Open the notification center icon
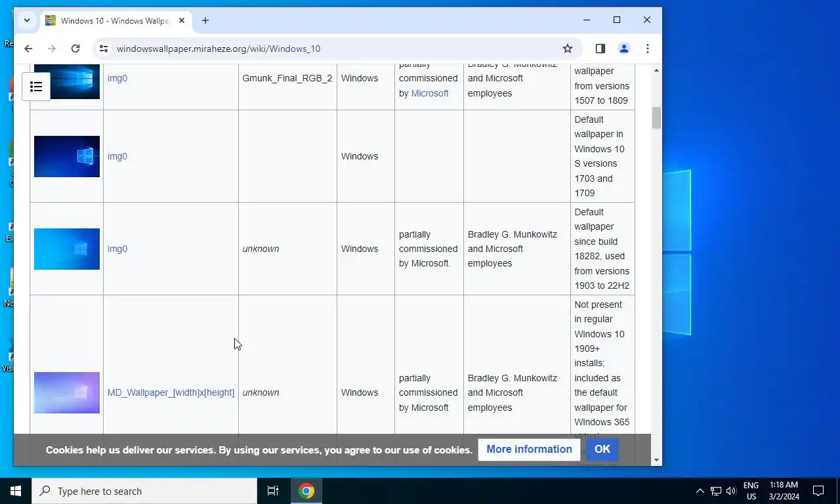The image size is (840, 504). [x=818, y=491]
